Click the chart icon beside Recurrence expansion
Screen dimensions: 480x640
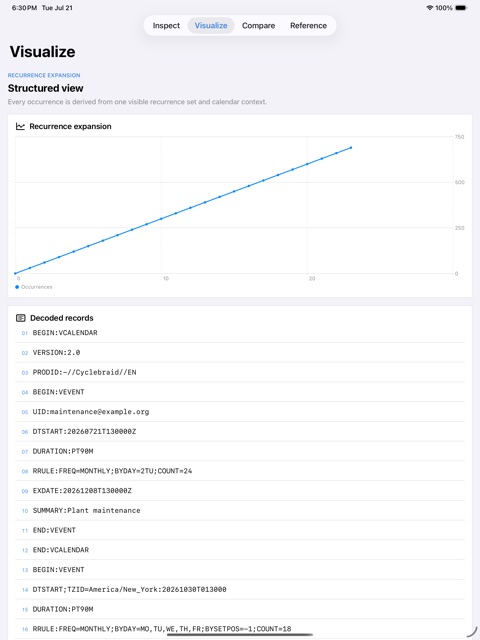pyautogui.click(x=20, y=127)
